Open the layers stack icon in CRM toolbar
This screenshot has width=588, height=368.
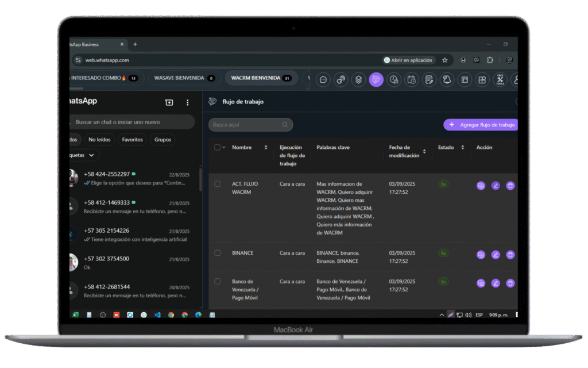tap(358, 80)
